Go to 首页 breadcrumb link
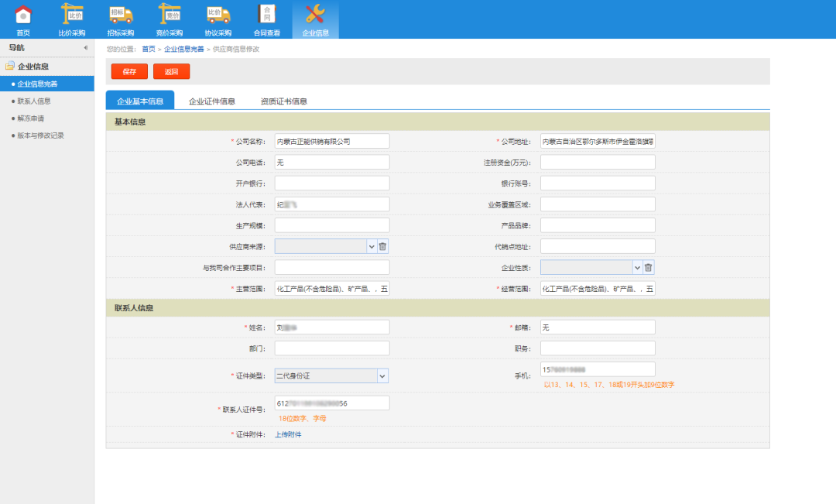This screenshot has width=836, height=504. [148, 49]
